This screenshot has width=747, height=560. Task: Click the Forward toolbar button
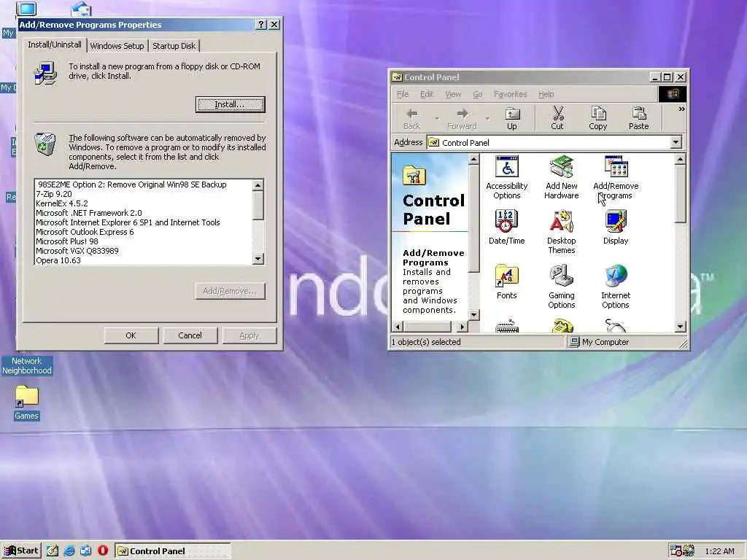[462, 119]
